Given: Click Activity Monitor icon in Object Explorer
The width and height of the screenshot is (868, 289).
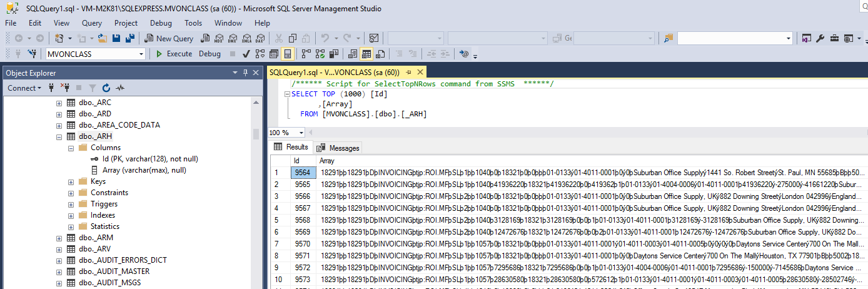Looking at the screenshot, I should click(121, 88).
